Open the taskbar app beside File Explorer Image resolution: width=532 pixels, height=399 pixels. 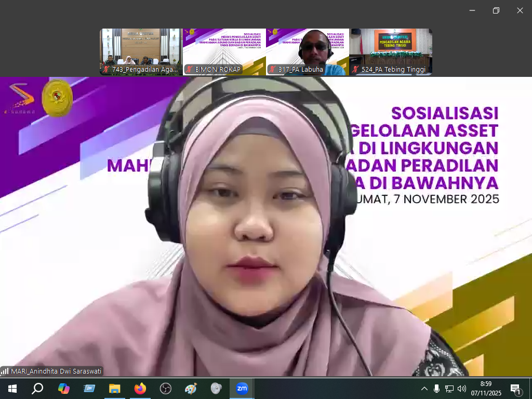pyautogui.click(x=89, y=389)
